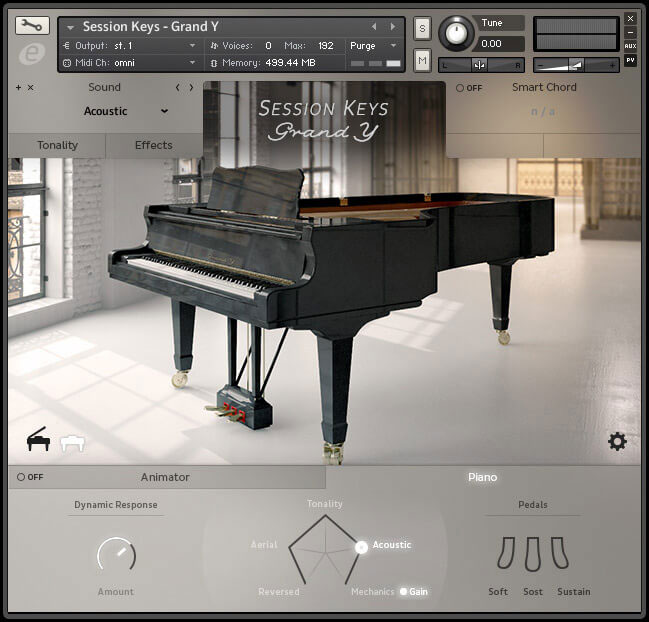Viewport: 649px width, 622px height.
Task: Switch to the Effects tab
Action: click(x=154, y=145)
